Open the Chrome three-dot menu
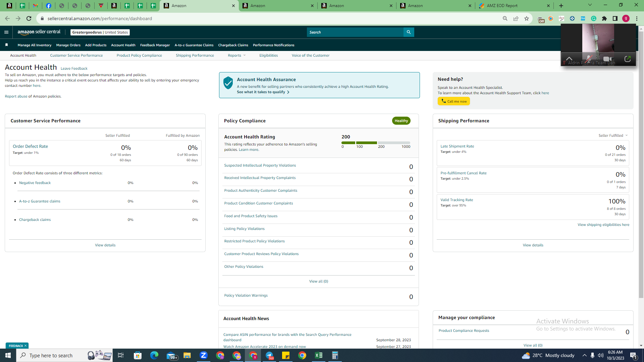This screenshot has height=362, width=644. pos(637,18)
